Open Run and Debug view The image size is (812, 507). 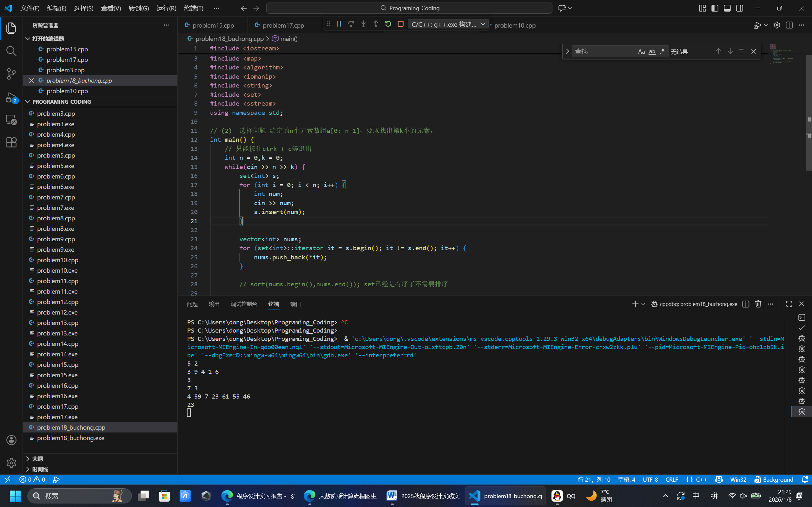click(11, 98)
